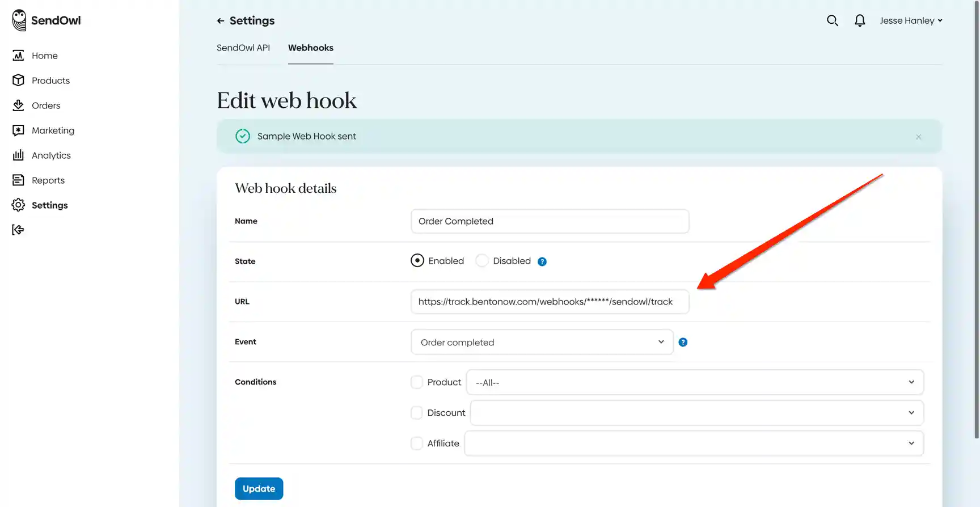
Task: Click the back arrow beside Settings
Action: coord(221,21)
